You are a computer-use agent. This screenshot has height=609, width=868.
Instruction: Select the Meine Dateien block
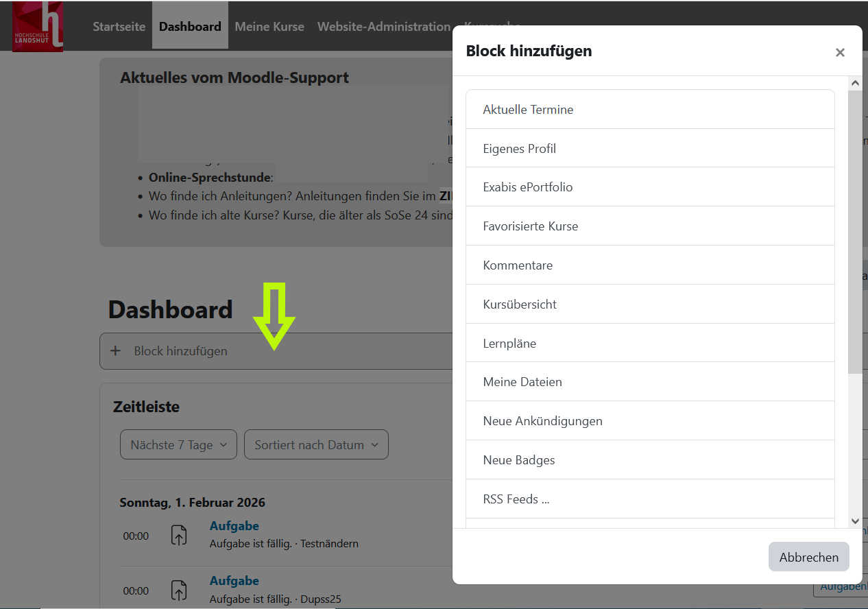(x=522, y=382)
